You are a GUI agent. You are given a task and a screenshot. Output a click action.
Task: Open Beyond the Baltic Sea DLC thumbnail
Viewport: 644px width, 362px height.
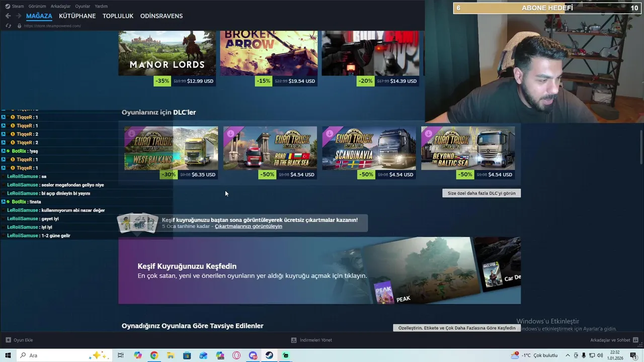pos(468,148)
